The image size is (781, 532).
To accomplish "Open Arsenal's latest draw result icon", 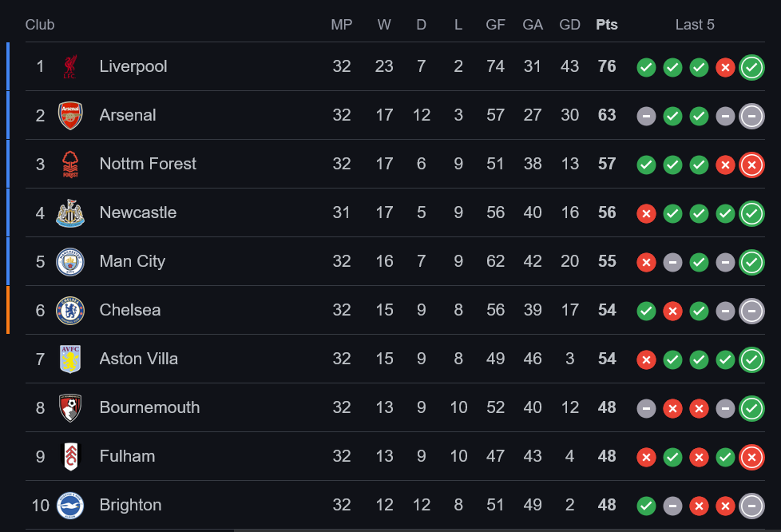I will click(x=751, y=116).
